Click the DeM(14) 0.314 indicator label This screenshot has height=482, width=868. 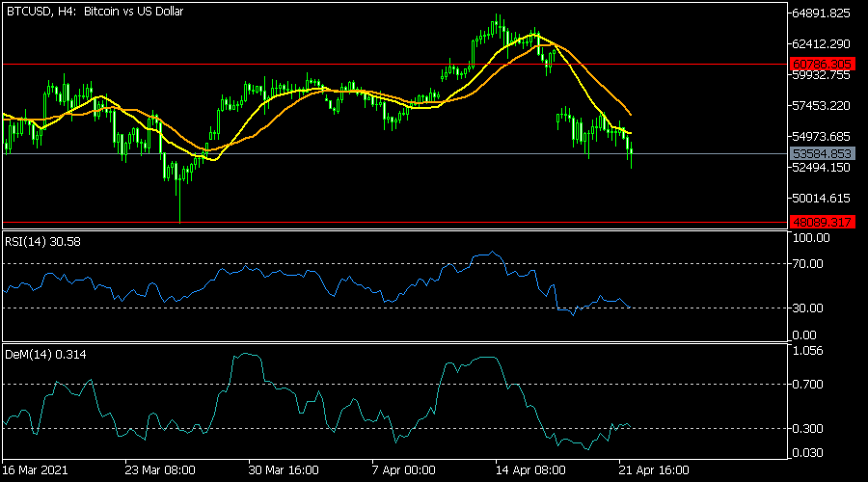point(45,355)
